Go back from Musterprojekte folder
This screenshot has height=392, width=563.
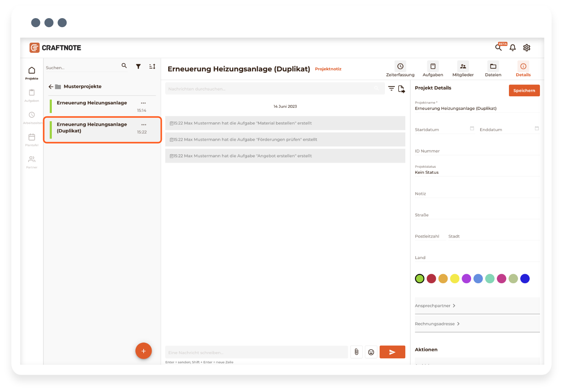coord(51,86)
